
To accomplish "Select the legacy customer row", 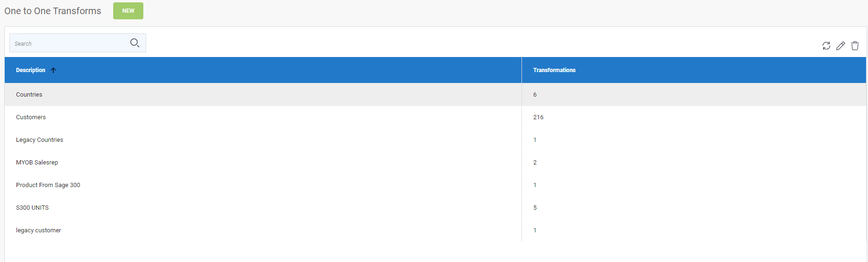I will [39, 230].
